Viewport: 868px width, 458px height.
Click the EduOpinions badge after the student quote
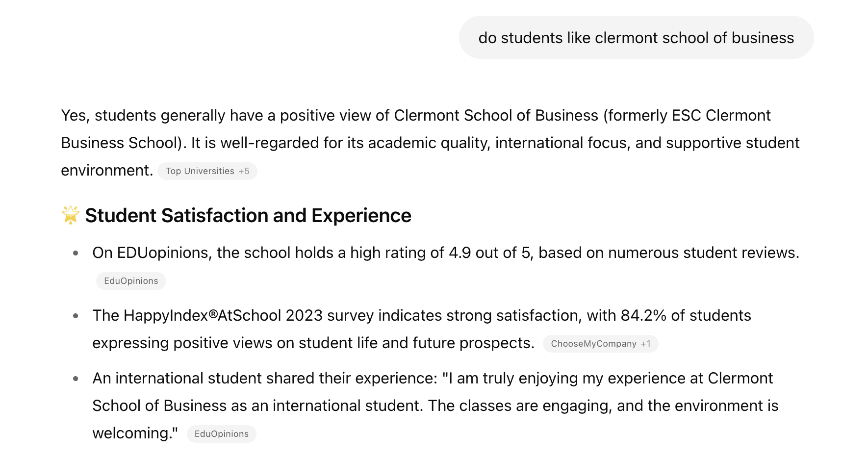point(221,433)
